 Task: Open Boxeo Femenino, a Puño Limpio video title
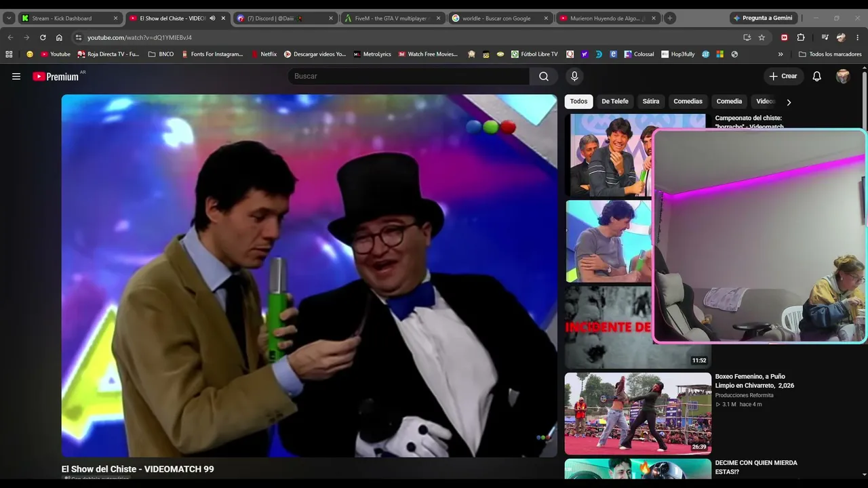click(754, 381)
